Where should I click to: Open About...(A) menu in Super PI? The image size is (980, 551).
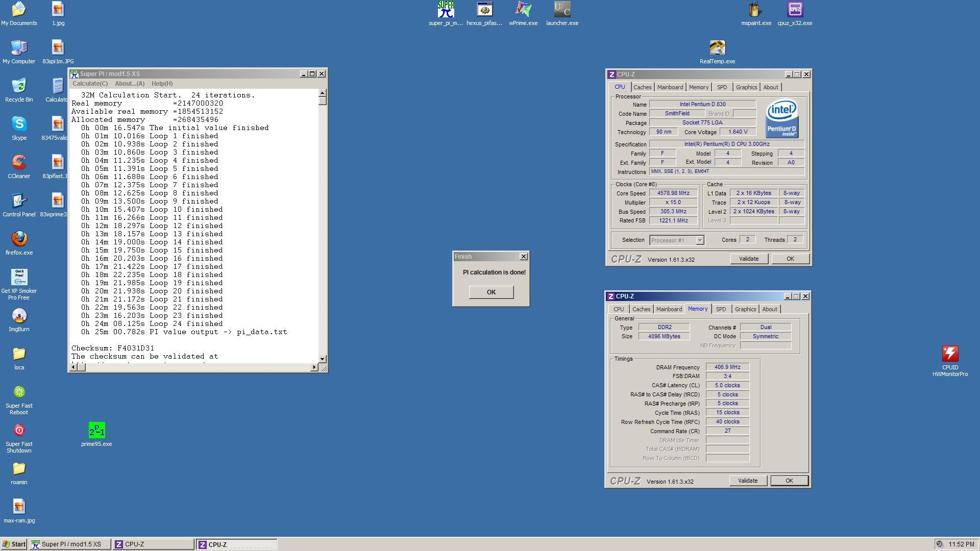[130, 84]
